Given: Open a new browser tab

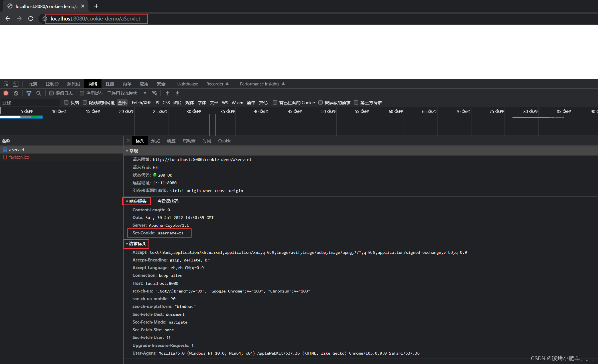Looking at the screenshot, I should (96, 6).
